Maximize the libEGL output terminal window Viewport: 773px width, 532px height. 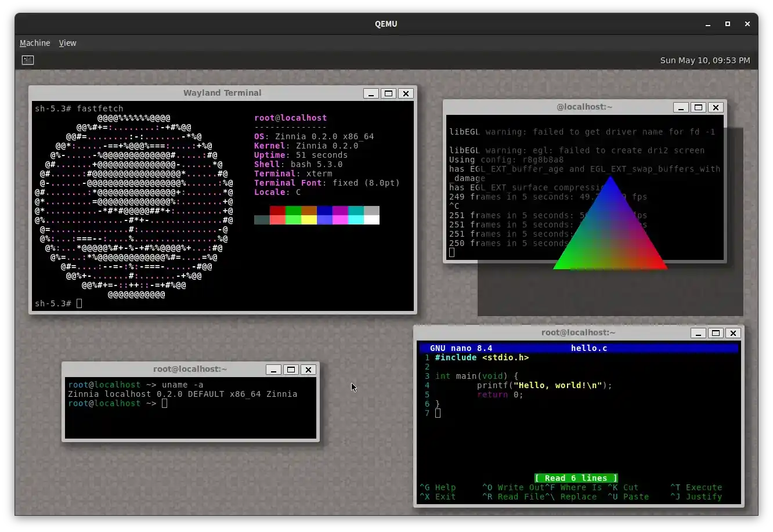pyautogui.click(x=699, y=107)
